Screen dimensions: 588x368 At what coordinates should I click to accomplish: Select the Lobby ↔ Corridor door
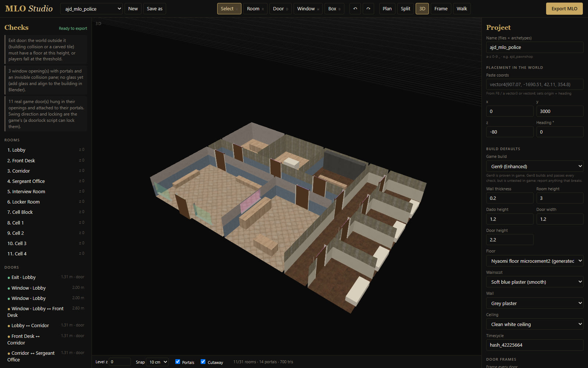pos(46,325)
